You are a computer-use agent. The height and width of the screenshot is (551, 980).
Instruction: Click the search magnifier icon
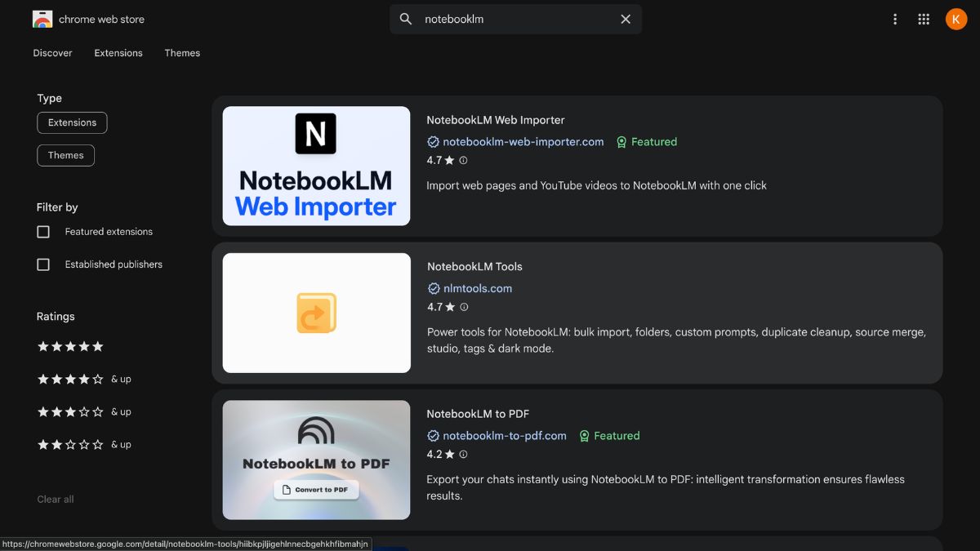tap(406, 19)
